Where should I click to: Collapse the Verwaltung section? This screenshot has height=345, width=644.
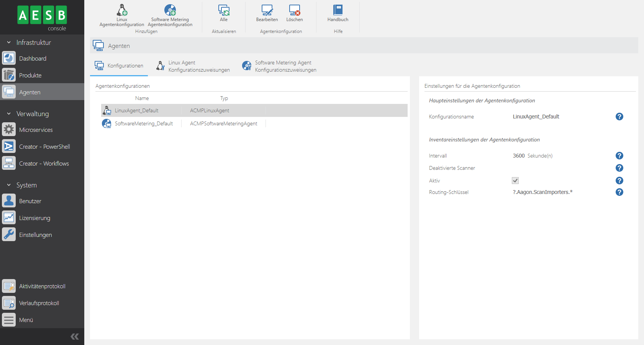8,114
